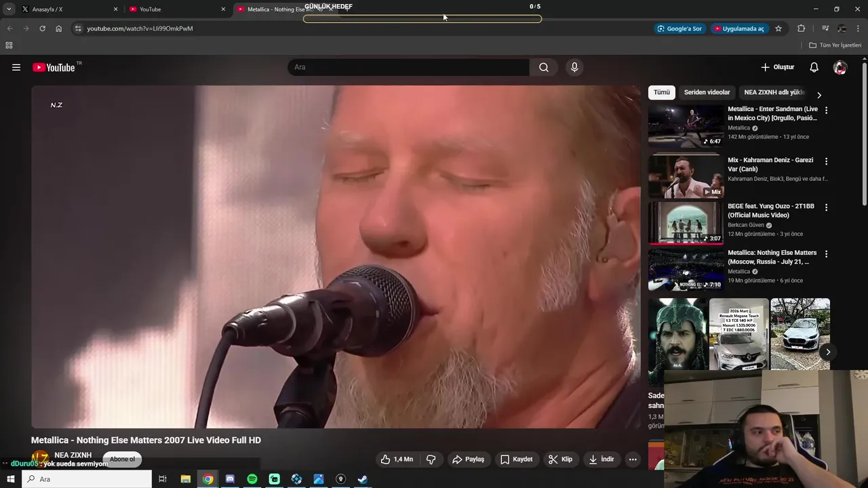Image resolution: width=868 pixels, height=488 pixels.
Task: Open options for BEGE 2T1BB video
Action: [x=826, y=207]
